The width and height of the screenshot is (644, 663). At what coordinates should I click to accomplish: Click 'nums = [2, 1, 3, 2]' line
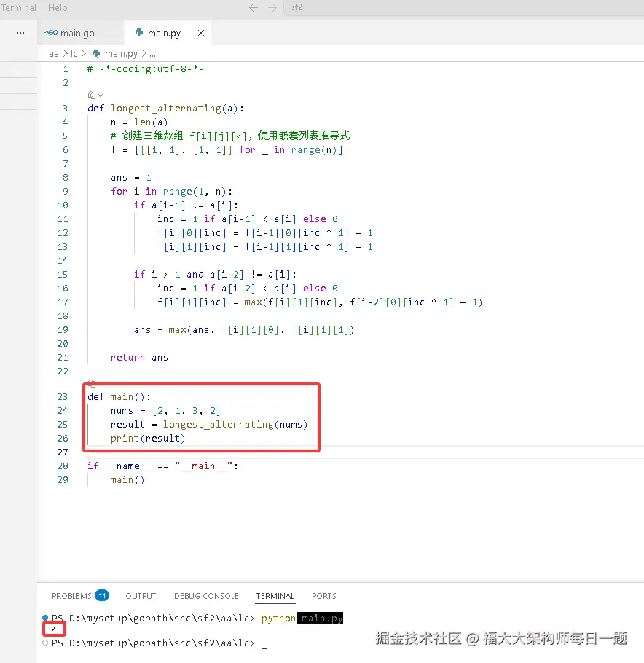click(165, 411)
